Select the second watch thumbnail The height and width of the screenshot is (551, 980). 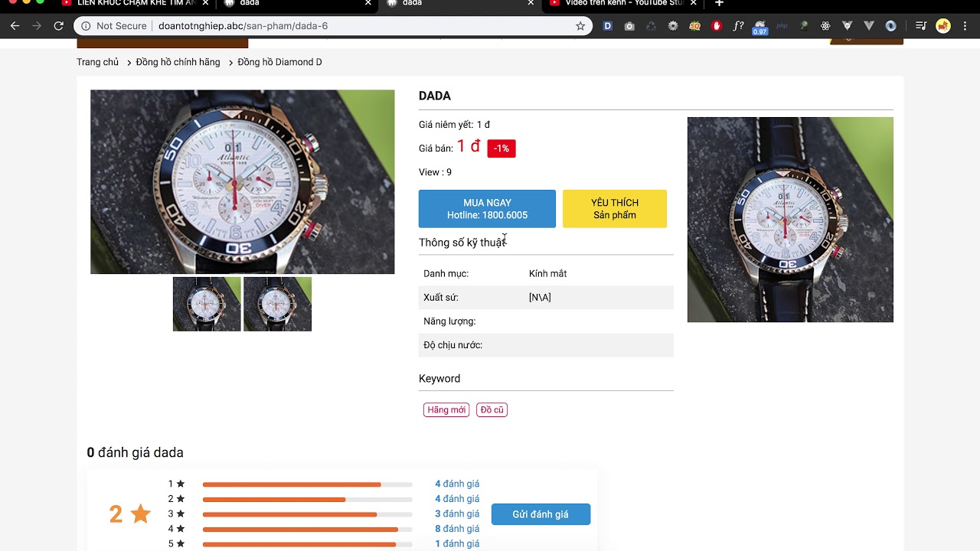[277, 304]
